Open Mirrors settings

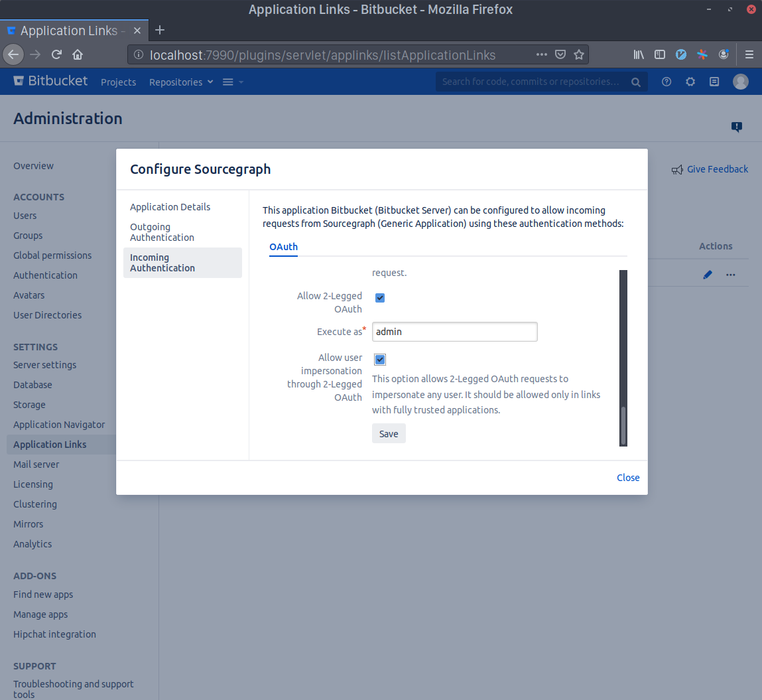[x=29, y=524]
